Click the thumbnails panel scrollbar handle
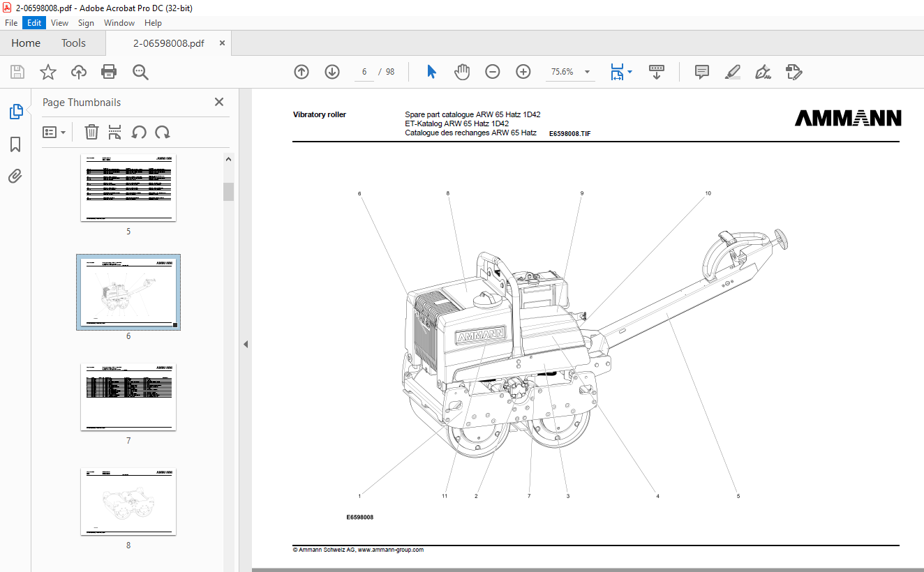The width and height of the screenshot is (924, 572). 228,192
